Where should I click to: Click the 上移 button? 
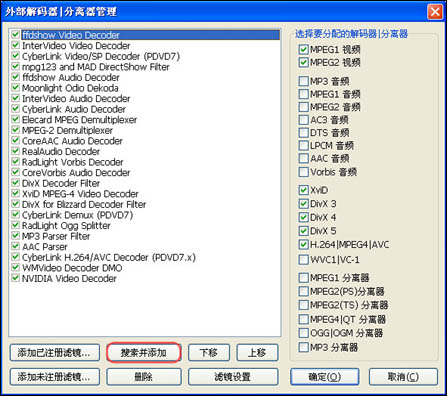point(257,353)
